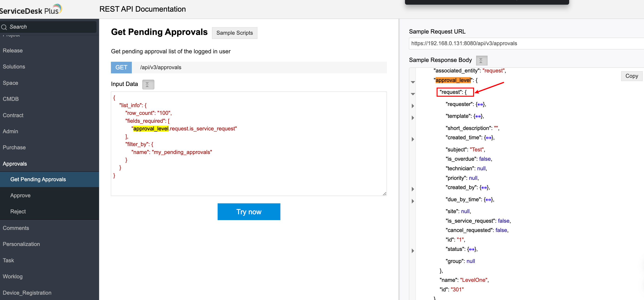Expand the template object arrows icon

pos(478,116)
